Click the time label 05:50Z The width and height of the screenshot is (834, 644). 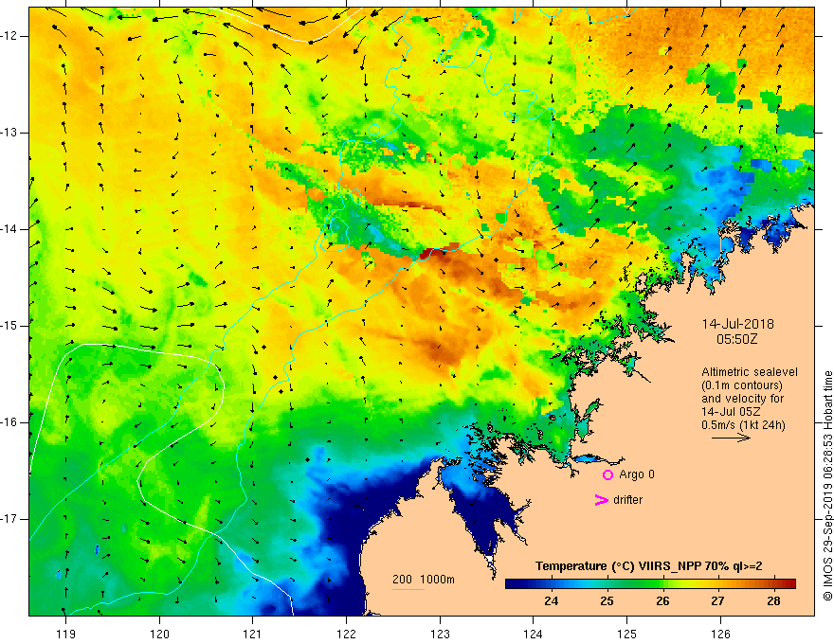pyautogui.click(x=736, y=339)
